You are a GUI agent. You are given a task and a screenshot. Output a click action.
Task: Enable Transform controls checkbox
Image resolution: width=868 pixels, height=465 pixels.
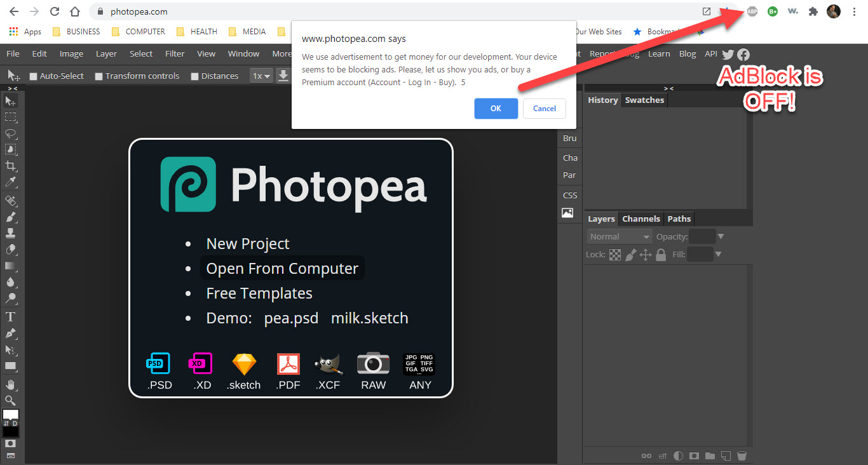point(99,76)
